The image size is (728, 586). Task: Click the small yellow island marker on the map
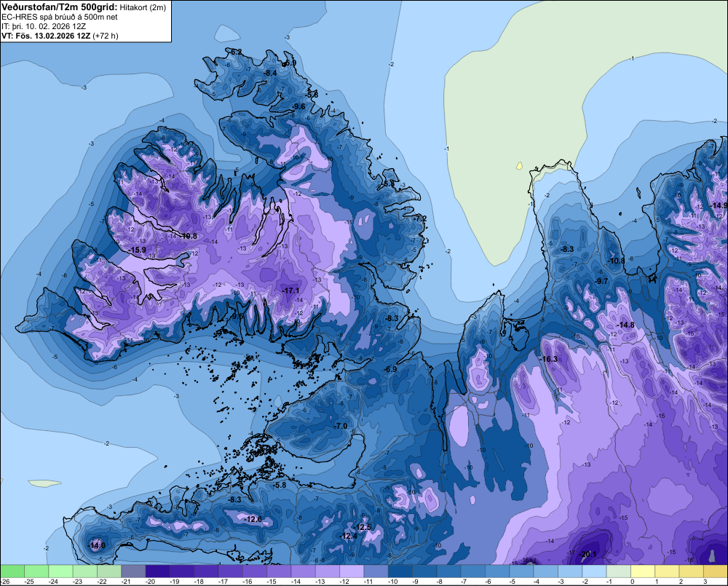click(520, 165)
